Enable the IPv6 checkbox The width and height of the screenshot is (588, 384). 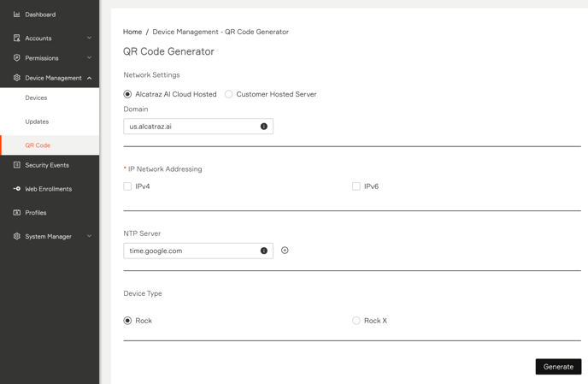(x=356, y=186)
